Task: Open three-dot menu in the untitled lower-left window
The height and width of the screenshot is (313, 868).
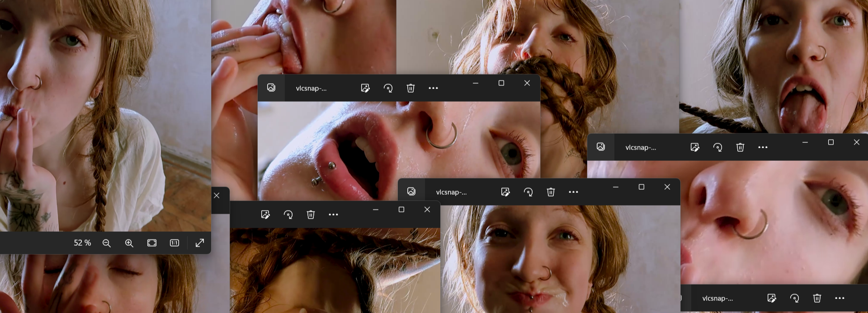Action: (x=333, y=215)
